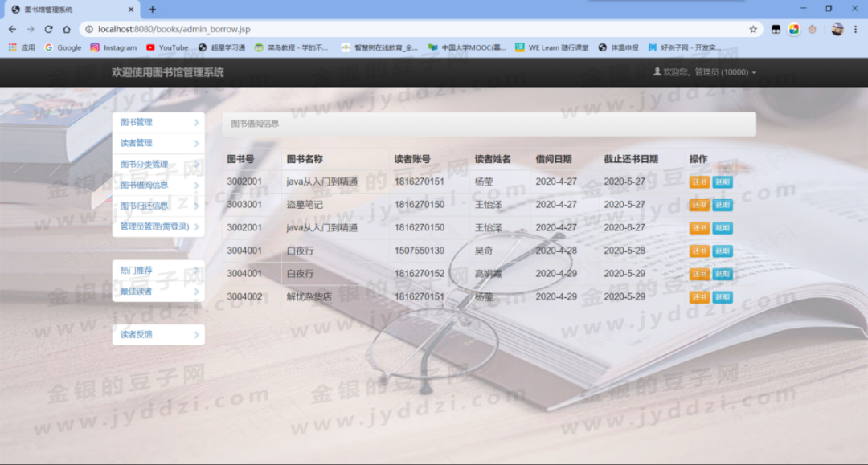The width and height of the screenshot is (868, 465).
Task: Click 还书 for 吴奇's 白夜行 row
Action: coord(700,251)
